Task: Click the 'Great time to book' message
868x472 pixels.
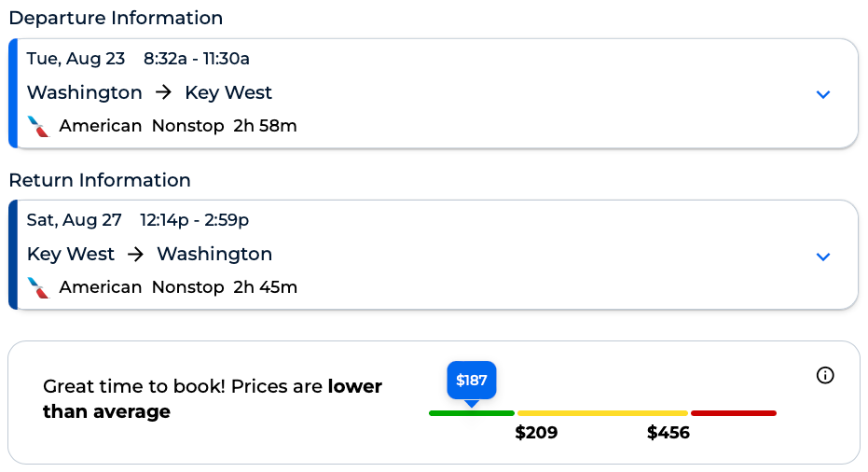Action: (x=213, y=399)
